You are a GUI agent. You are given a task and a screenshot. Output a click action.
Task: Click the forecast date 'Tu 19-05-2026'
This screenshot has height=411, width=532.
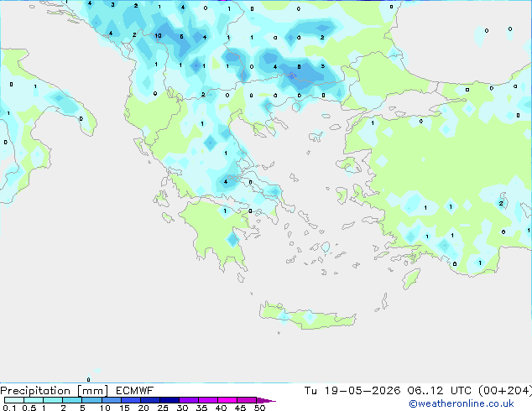pyautogui.click(x=352, y=391)
